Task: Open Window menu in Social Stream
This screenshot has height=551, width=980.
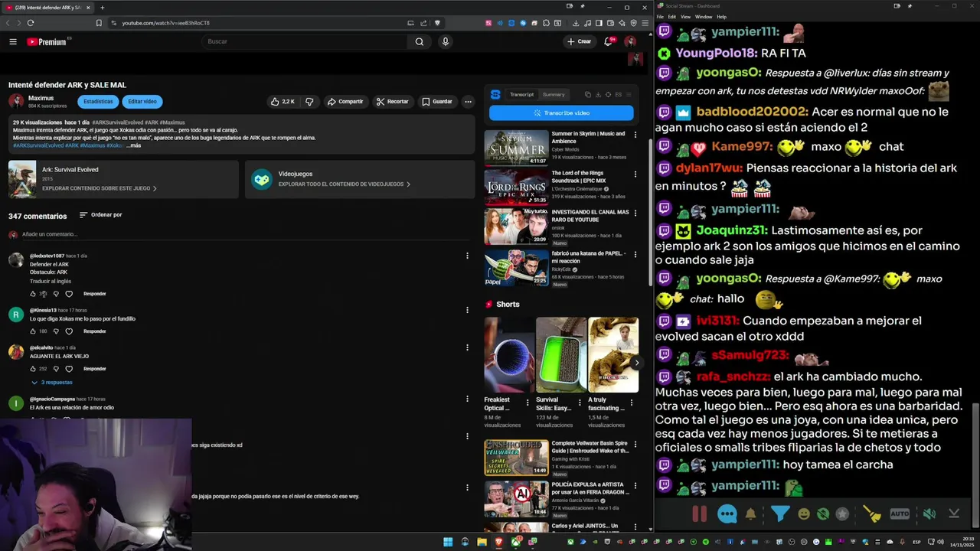Action: click(x=704, y=16)
